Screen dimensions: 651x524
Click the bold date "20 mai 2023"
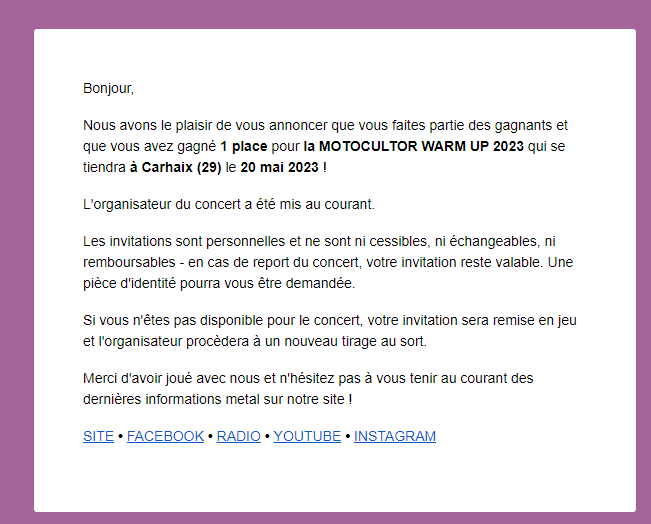click(279, 167)
